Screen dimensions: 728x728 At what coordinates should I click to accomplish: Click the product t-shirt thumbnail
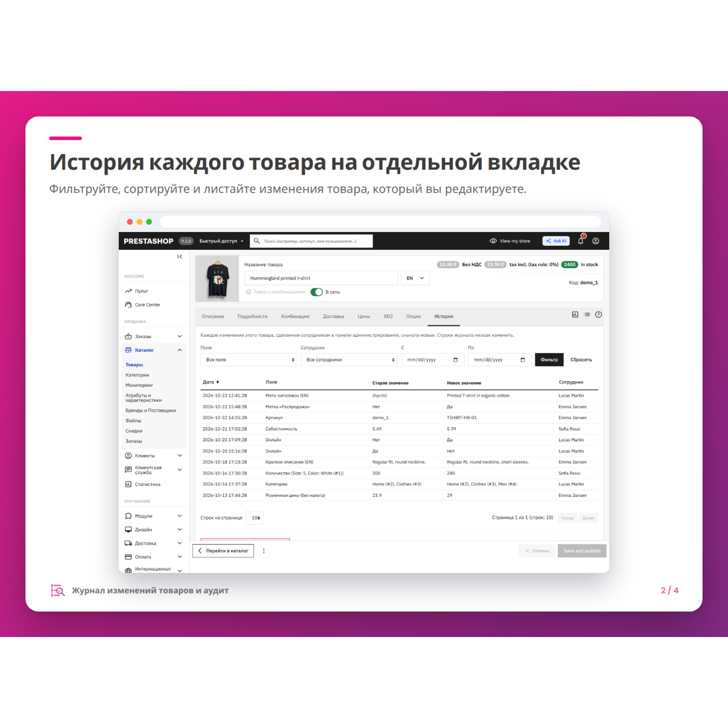pos(217,279)
